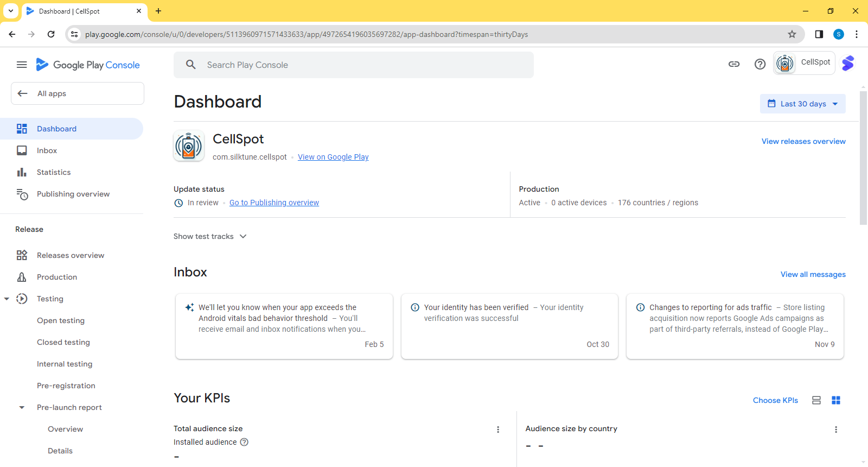Go back in browser history
Image resolution: width=868 pixels, height=467 pixels.
coord(12,34)
